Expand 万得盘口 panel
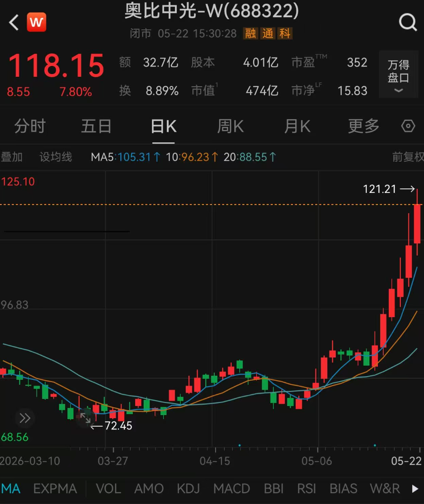The height and width of the screenshot is (504, 424). [x=399, y=74]
